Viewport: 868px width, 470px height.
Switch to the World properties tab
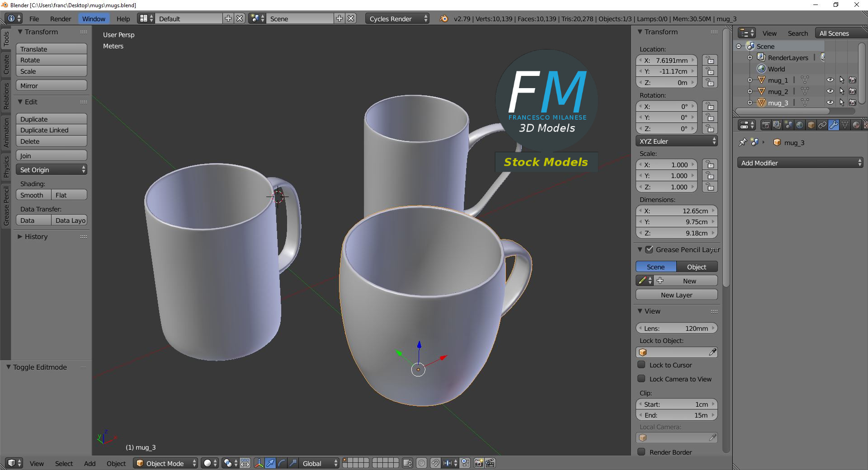800,125
